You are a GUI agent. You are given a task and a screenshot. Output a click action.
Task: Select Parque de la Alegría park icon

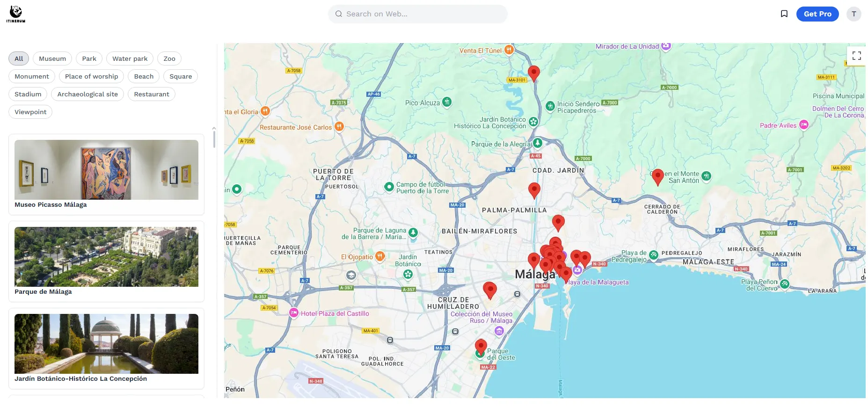coord(538,143)
